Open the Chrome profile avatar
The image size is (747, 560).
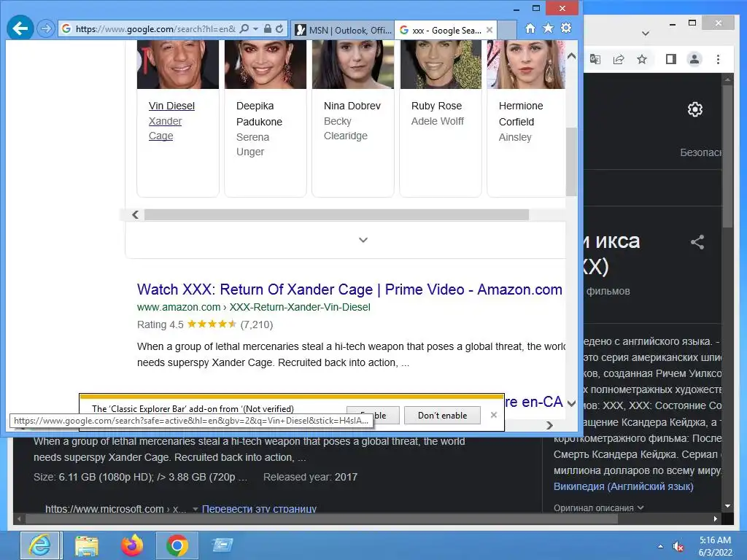[694, 59]
